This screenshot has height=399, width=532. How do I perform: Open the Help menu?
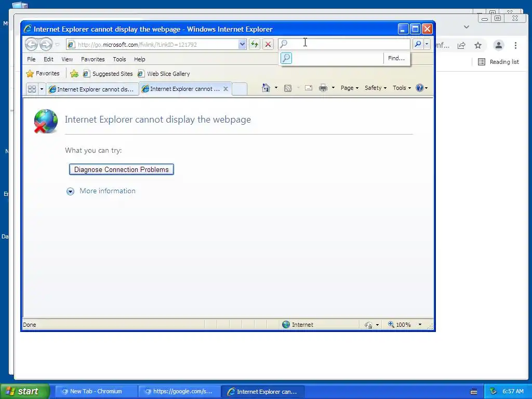point(139,59)
